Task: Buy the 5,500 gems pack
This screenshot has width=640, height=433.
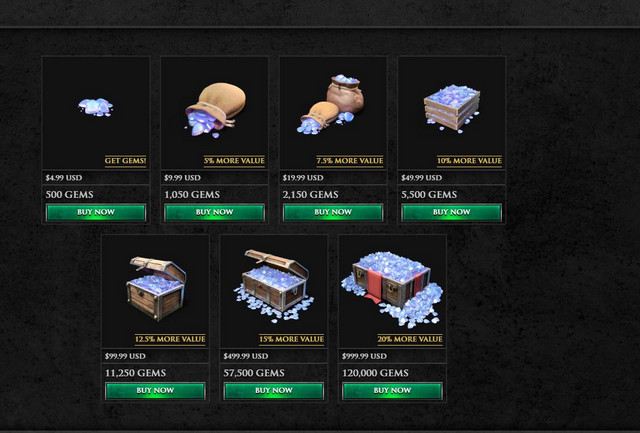Action: coord(451,213)
